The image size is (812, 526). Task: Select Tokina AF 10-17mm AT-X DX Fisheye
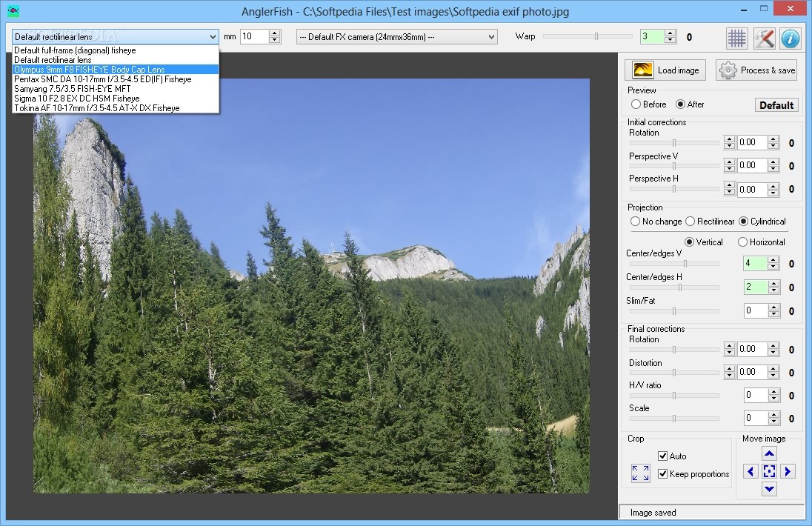tap(116, 107)
